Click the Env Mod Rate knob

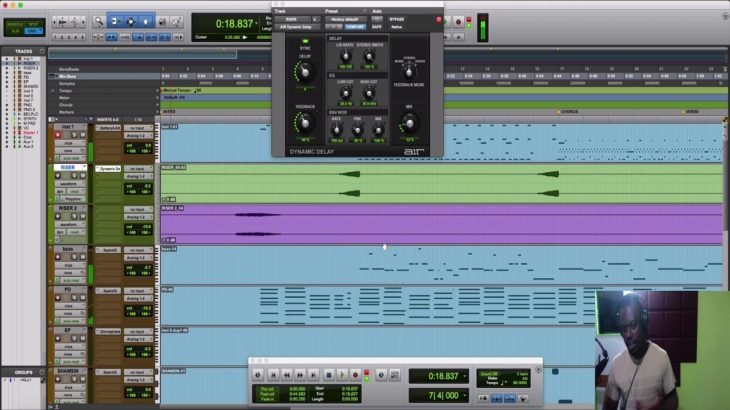336,130
